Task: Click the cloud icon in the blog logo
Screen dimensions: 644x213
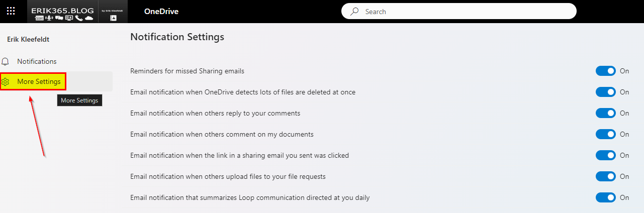Action: click(x=89, y=18)
